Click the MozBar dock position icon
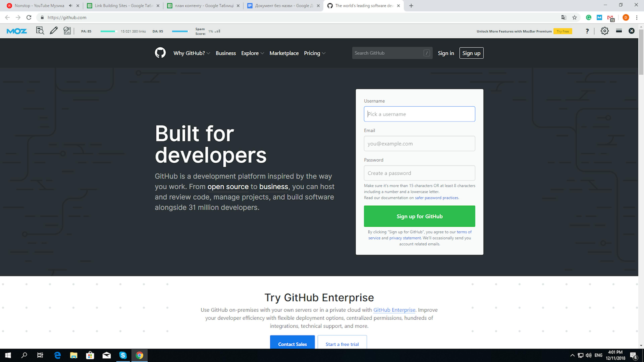Screen dimensions: 644x362 tap(619, 31)
